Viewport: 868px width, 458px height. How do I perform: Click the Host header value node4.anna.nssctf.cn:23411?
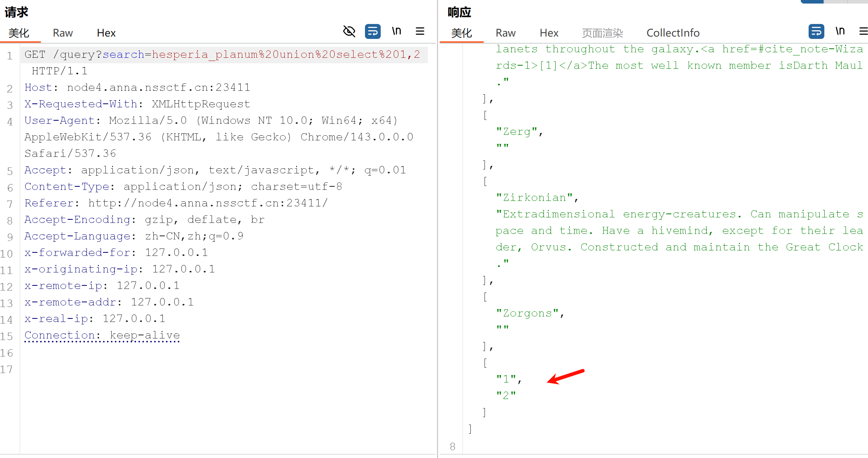click(x=158, y=87)
